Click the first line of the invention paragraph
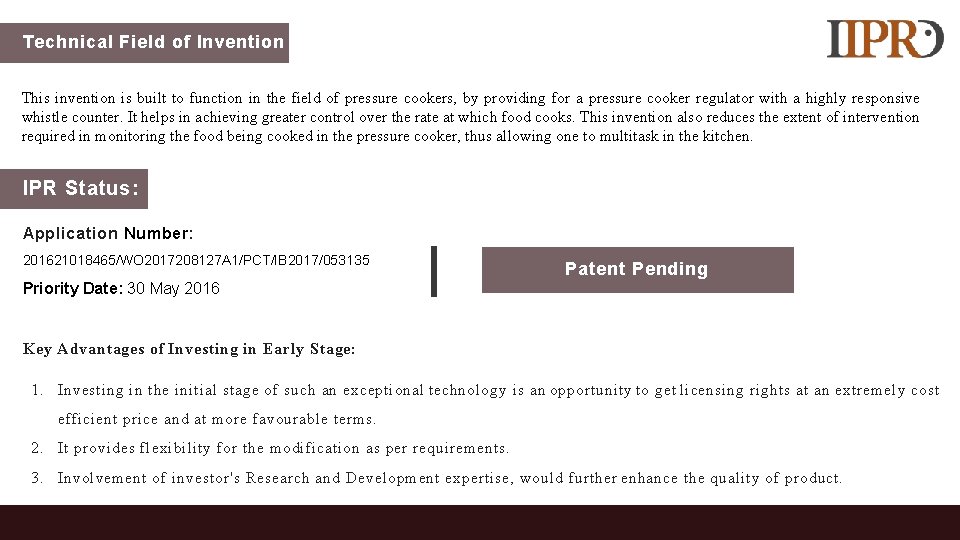Image resolution: width=960 pixels, height=540 pixels. click(471, 98)
